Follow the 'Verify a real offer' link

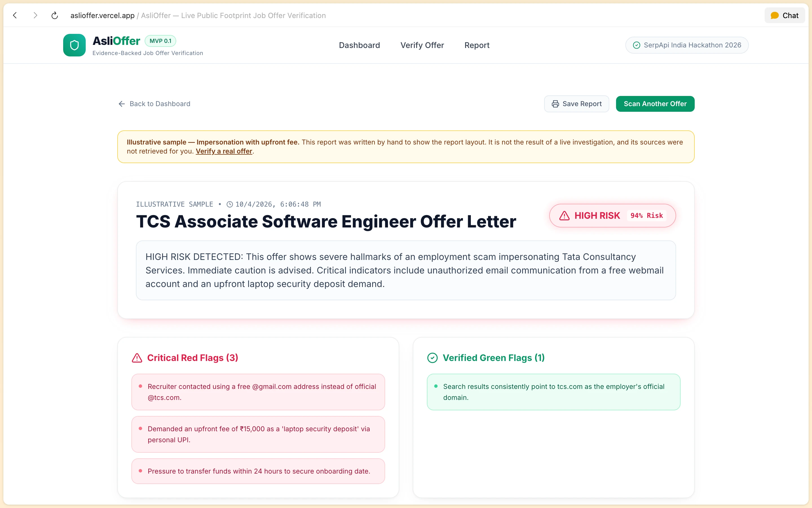224,151
